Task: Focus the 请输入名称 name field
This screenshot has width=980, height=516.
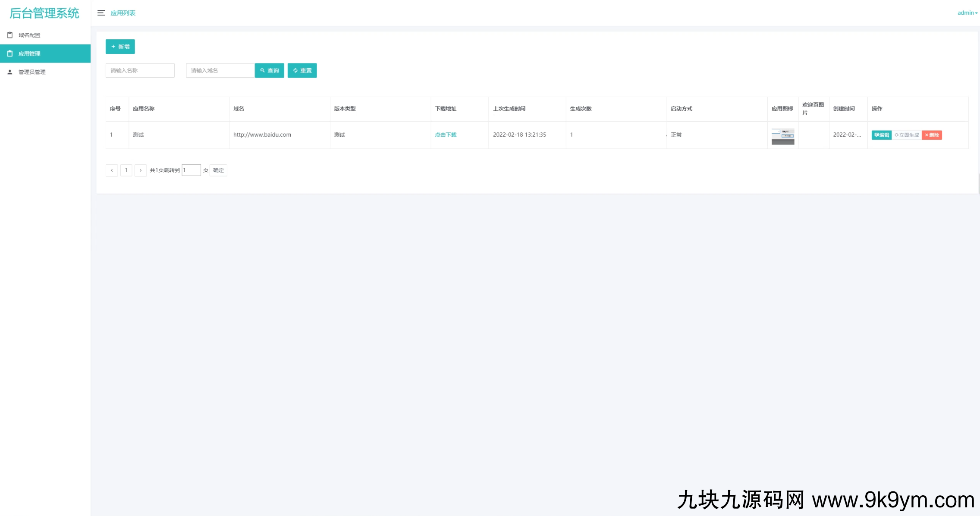Action: point(140,70)
